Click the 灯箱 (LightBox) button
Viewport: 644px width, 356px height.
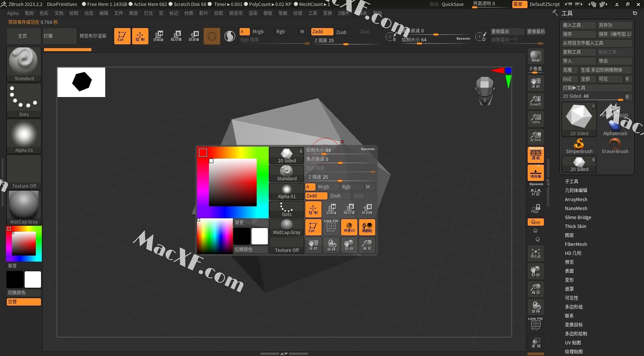[x=59, y=36]
